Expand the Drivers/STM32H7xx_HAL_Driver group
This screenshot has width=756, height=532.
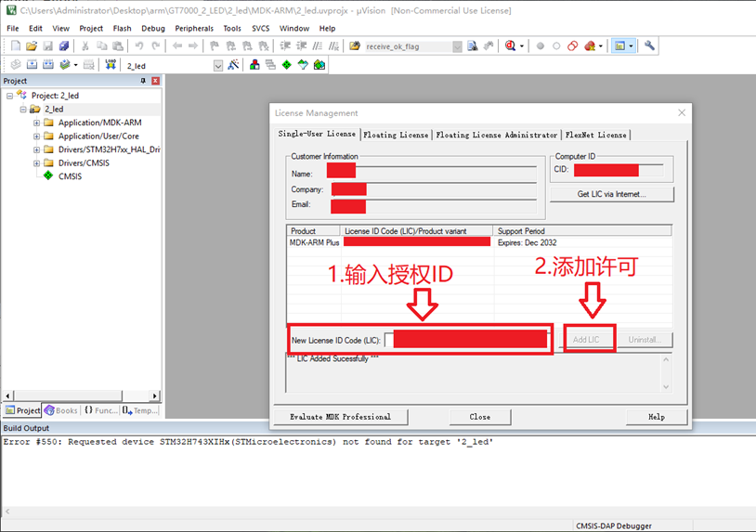(x=36, y=149)
